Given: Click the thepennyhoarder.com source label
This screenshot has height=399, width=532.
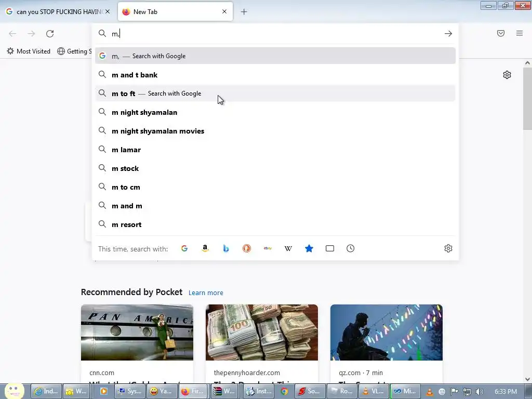Looking at the screenshot, I should (247, 373).
